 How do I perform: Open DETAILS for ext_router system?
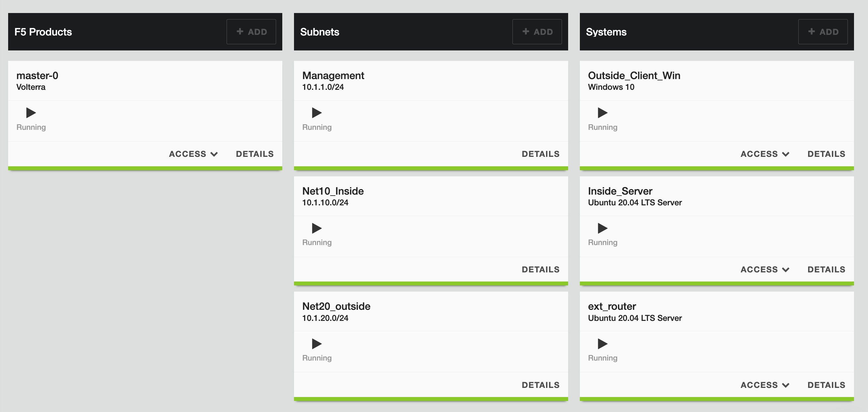826,385
